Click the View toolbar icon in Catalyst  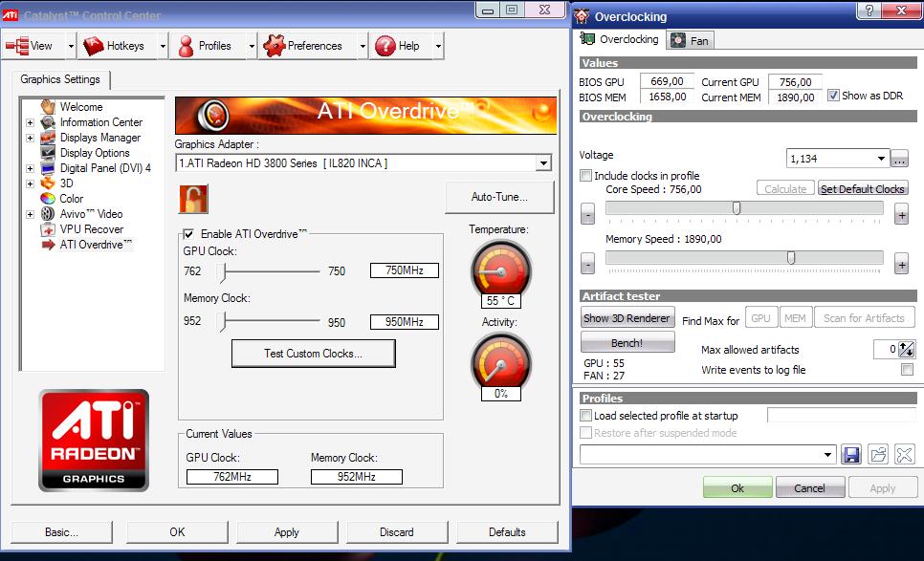coord(17,46)
